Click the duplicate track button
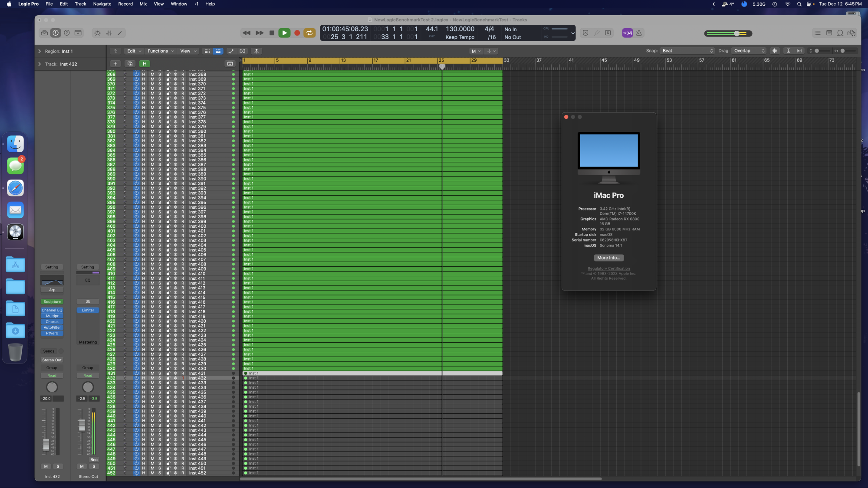Viewport: 868px width, 488px height. [130, 64]
